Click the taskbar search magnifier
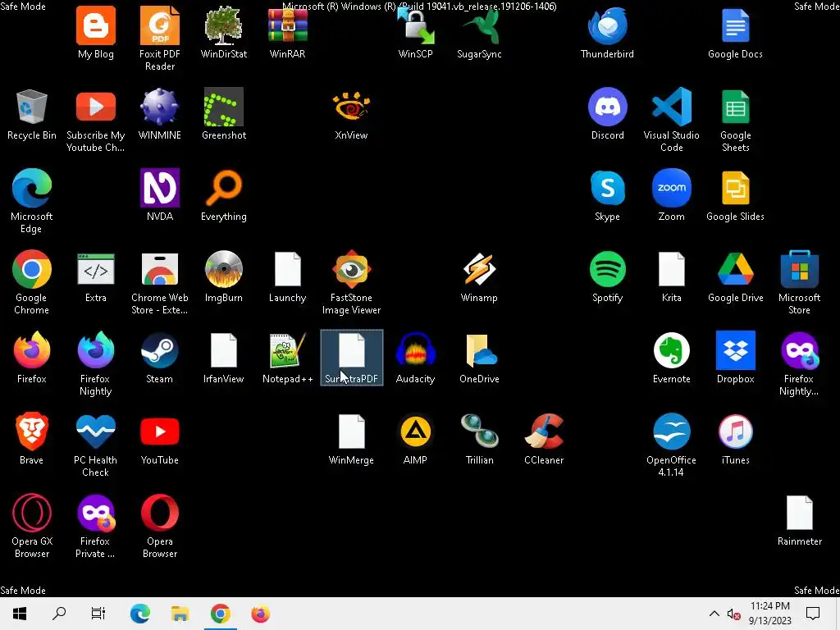This screenshot has height=630, width=840. point(59,614)
